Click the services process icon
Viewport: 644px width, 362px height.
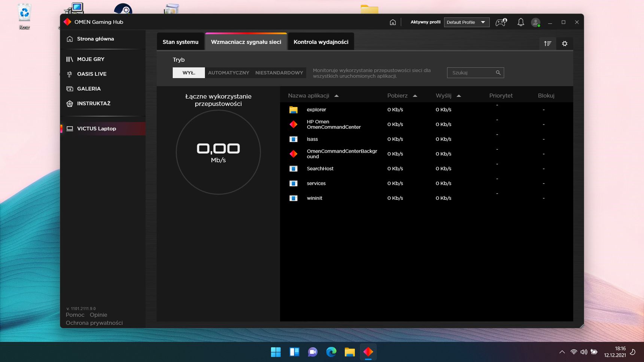point(294,183)
